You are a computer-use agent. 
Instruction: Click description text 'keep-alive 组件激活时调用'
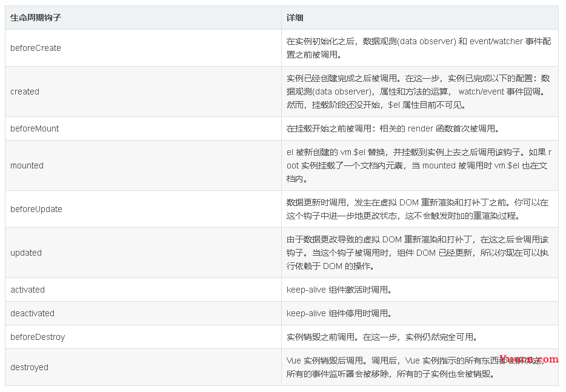[x=339, y=290]
